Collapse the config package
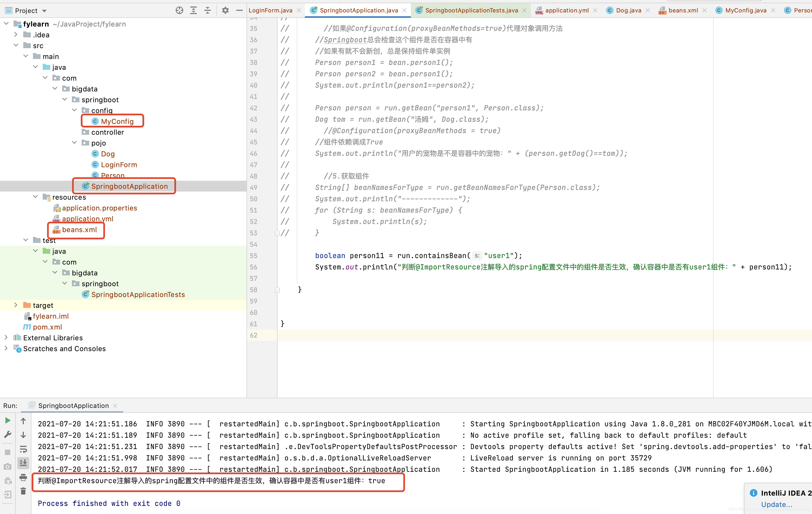This screenshot has width=812, height=514. pyautogui.click(x=74, y=110)
